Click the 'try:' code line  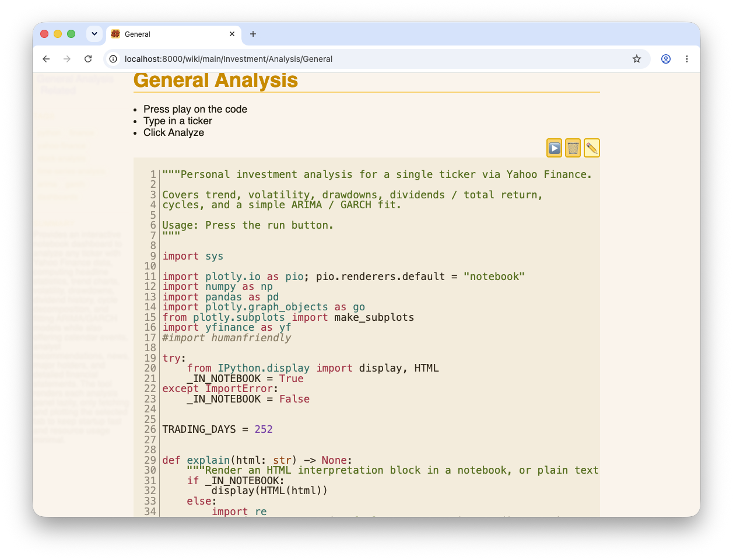point(174,358)
